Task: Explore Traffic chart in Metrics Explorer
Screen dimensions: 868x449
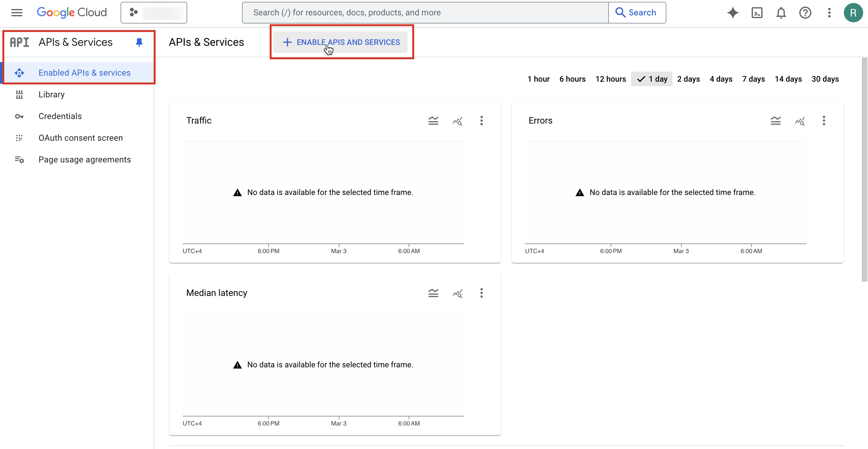Action: [457, 121]
